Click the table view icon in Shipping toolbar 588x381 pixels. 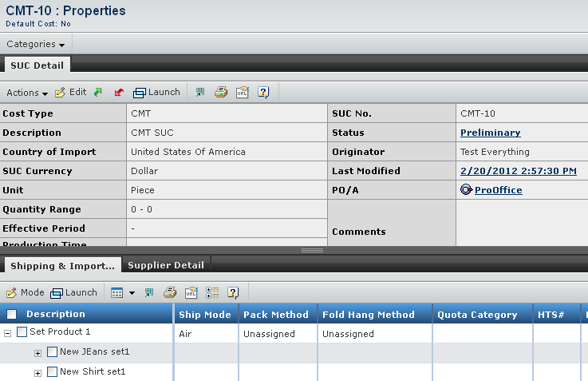point(116,293)
